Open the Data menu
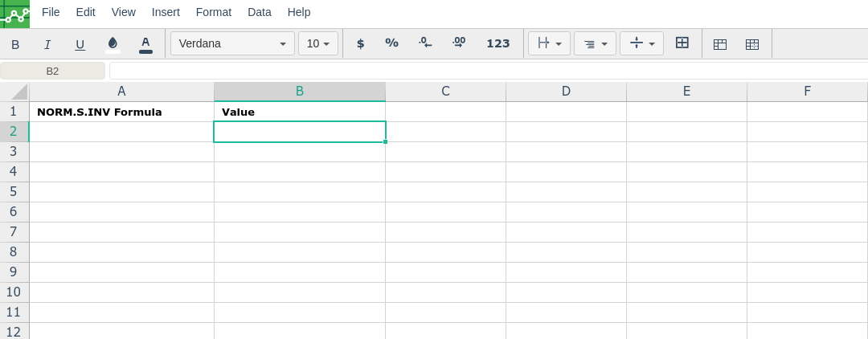Image resolution: width=868 pixels, height=339 pixels. pyautogui.click(x=259, y=12)
